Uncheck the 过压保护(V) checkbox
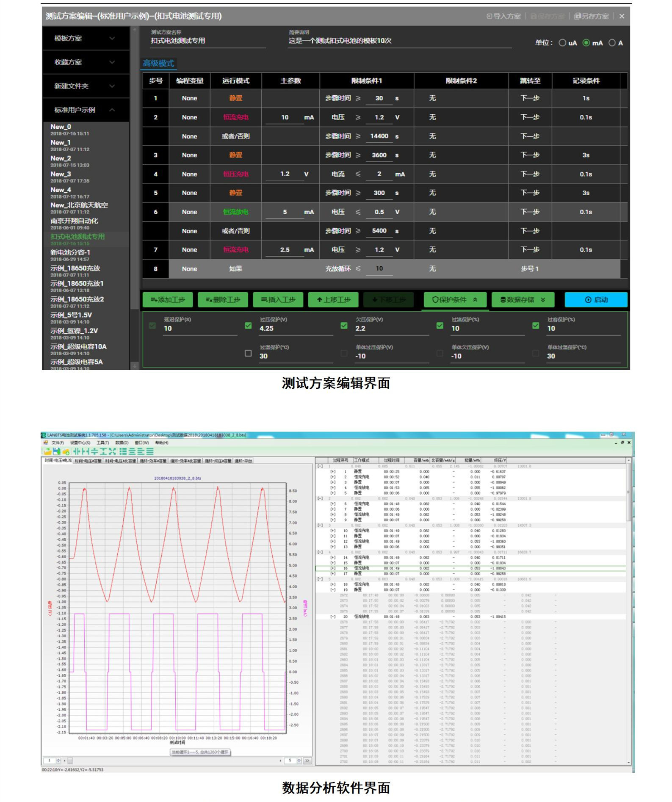Viewport: 672px width, 802px height. (248, 326)
